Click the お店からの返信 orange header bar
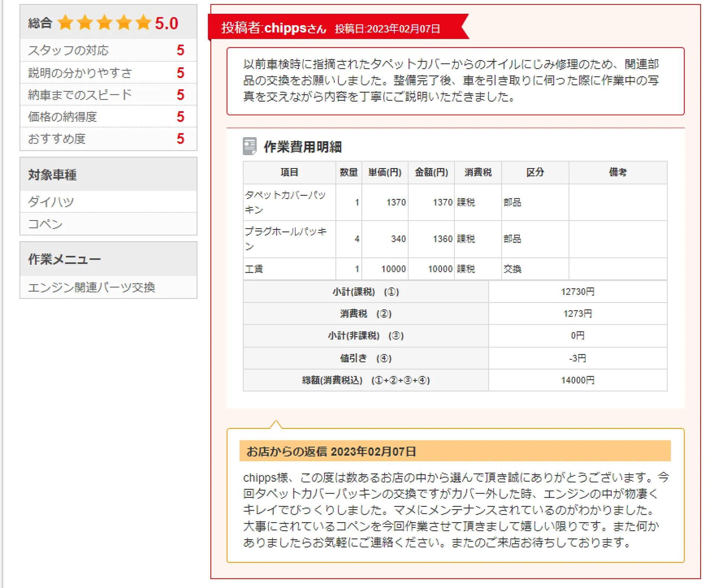The image size is (714, 588). pos(455,451)
